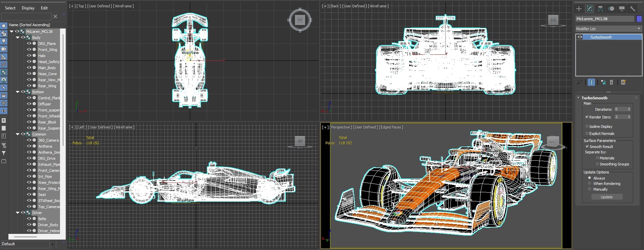This screenshot has width=644, height=250.
Task: Toggle Display Shapes filter in Scene Explorer
Action: click(x=4, y=34)
